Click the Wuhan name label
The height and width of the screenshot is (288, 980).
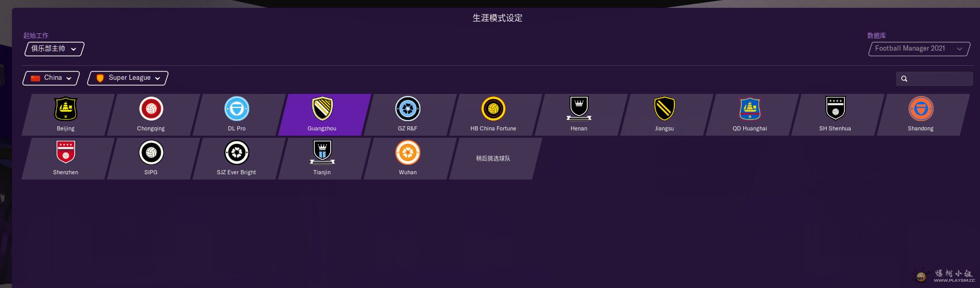coord(408,172)
